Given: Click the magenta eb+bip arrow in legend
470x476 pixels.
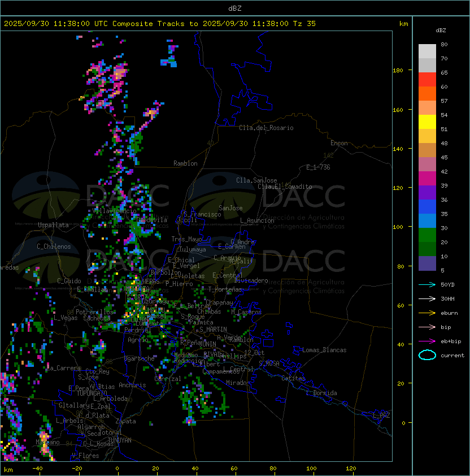Looking at the screenshot, I should coord(427,341).
